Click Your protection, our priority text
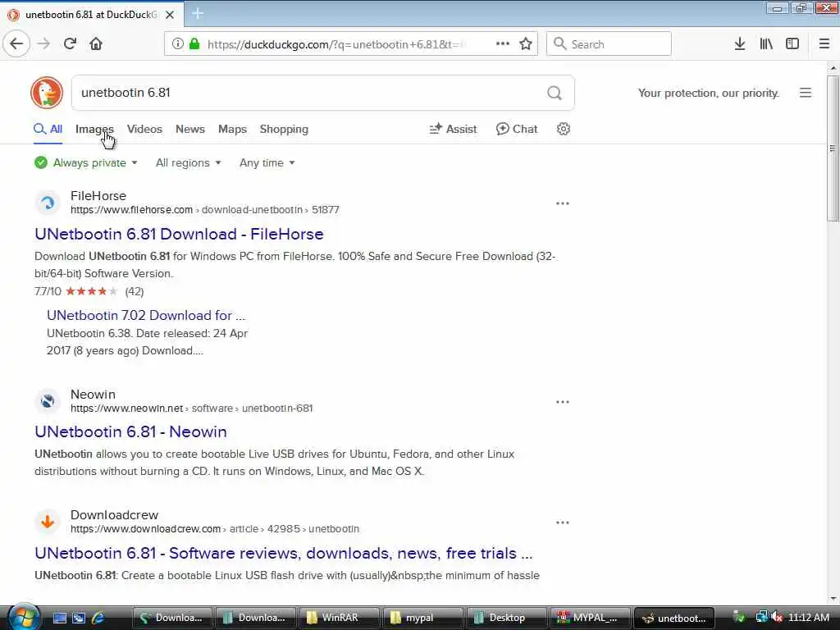 [x=708, y=94]
